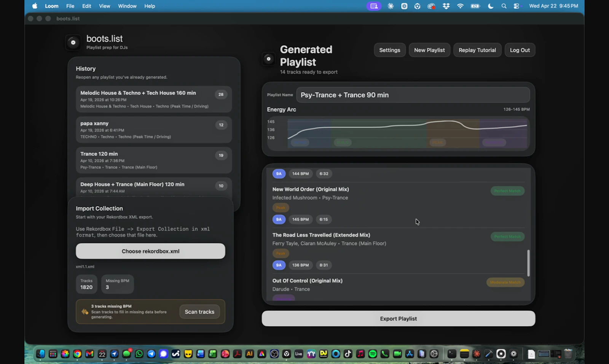Image resolution: width=609 pixels, height=364 pixels.
Task: Click the track list scrollbar
Action: (x=528, y=263)
